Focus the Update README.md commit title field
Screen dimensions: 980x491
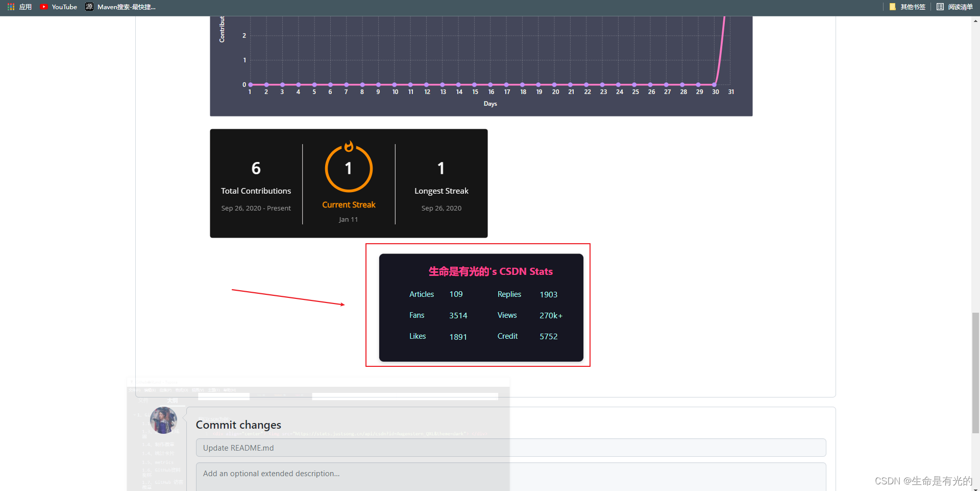click(511, 448)
